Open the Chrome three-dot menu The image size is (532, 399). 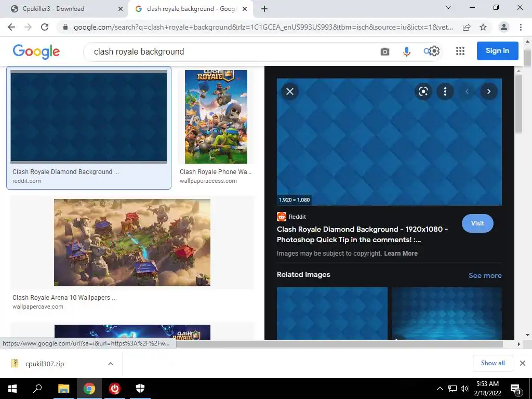point(521,27)
